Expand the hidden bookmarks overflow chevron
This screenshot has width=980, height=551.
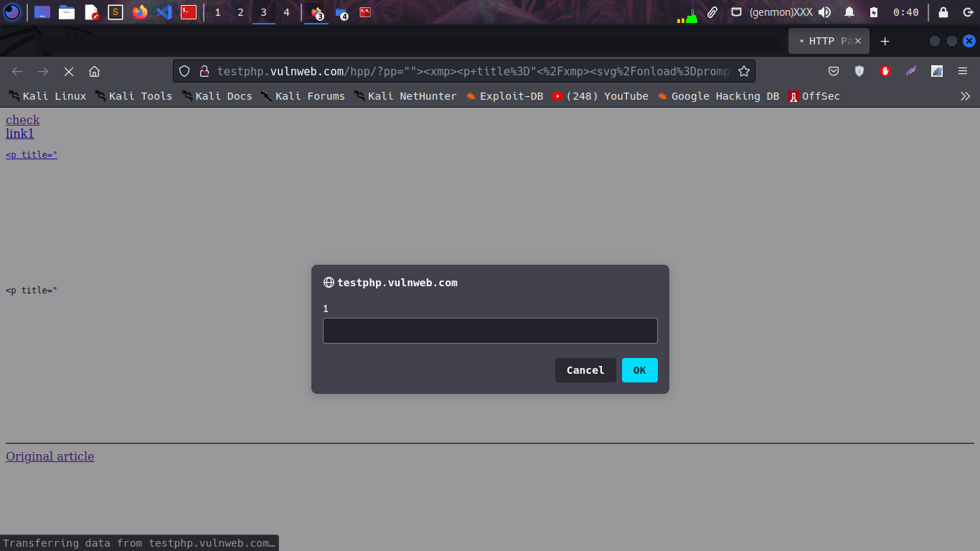tap(965, 96)
